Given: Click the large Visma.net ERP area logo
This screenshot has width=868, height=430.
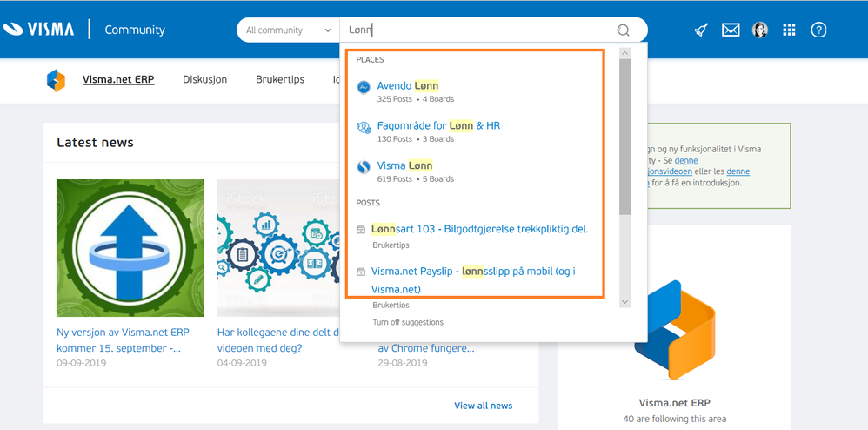Looking at the screenshot, I should 675,330.
